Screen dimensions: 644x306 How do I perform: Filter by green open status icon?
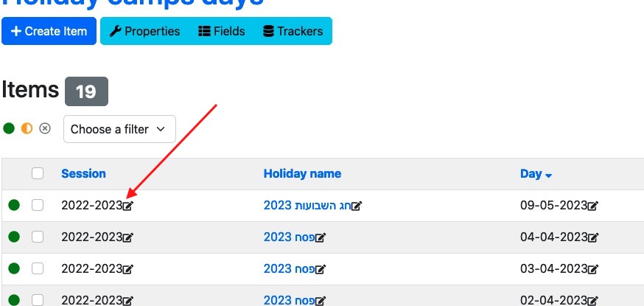9,128
